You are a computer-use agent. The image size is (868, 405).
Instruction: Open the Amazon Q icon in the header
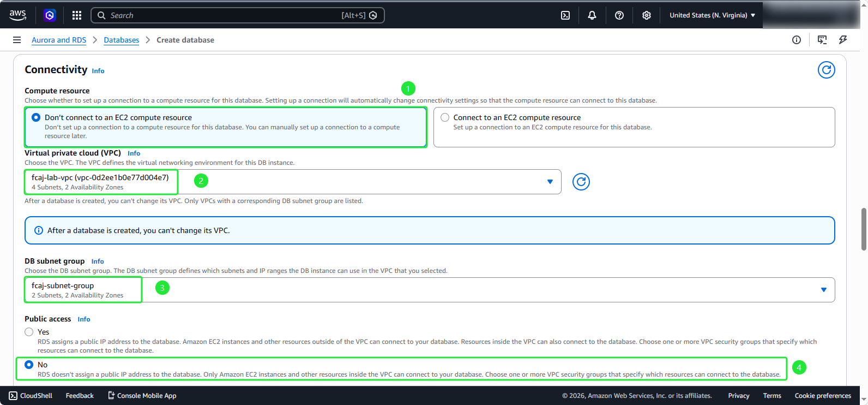(x=50, y=15)
